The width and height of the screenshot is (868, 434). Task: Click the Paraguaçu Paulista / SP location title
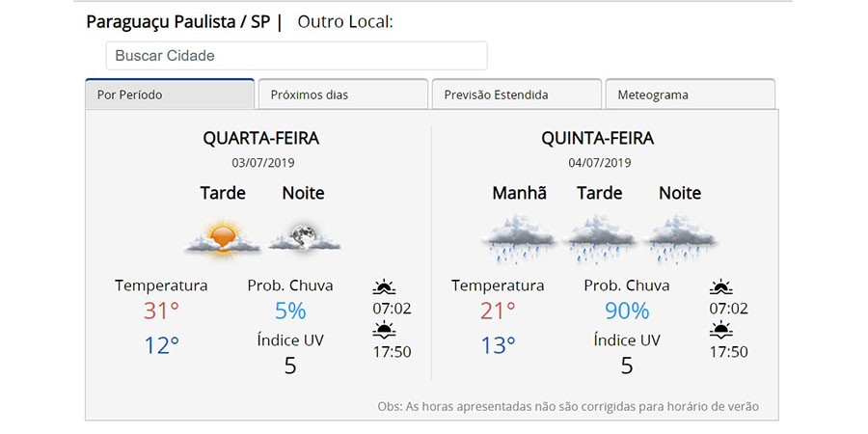(x=178, y=23)
